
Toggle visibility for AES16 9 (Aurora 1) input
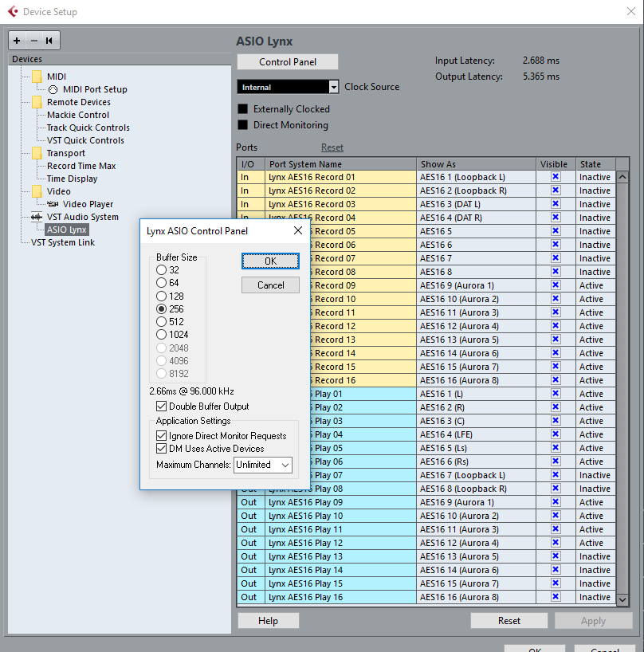pos(555,285)
